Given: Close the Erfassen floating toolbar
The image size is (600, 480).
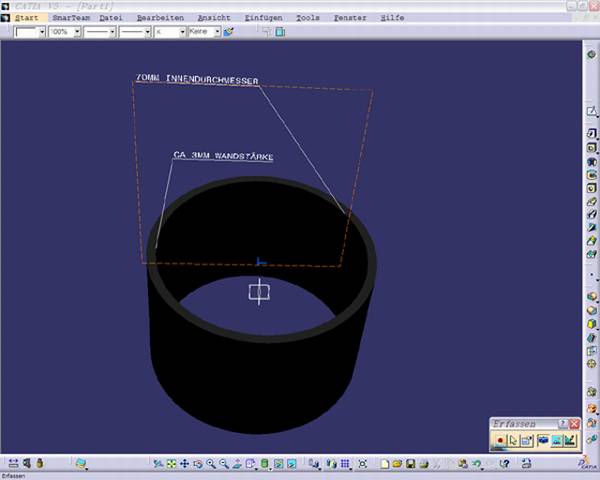Looking at the screenshot, I should point(575,424).
